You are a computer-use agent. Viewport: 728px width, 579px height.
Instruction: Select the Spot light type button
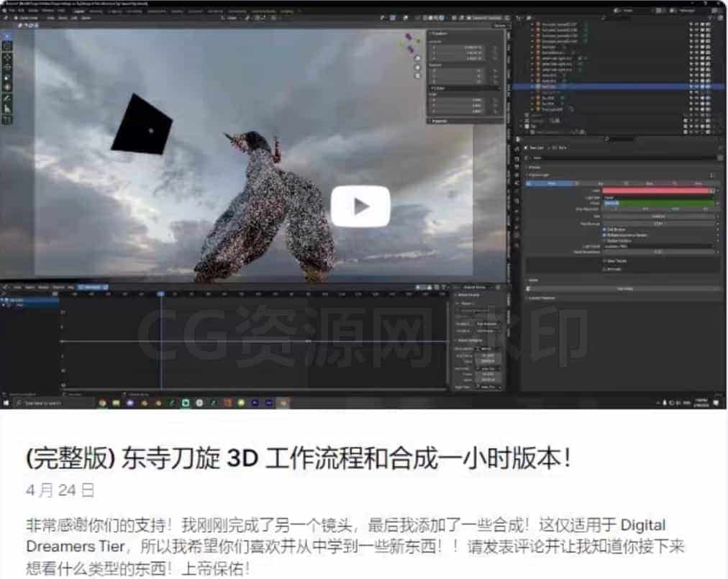point(649,184)
